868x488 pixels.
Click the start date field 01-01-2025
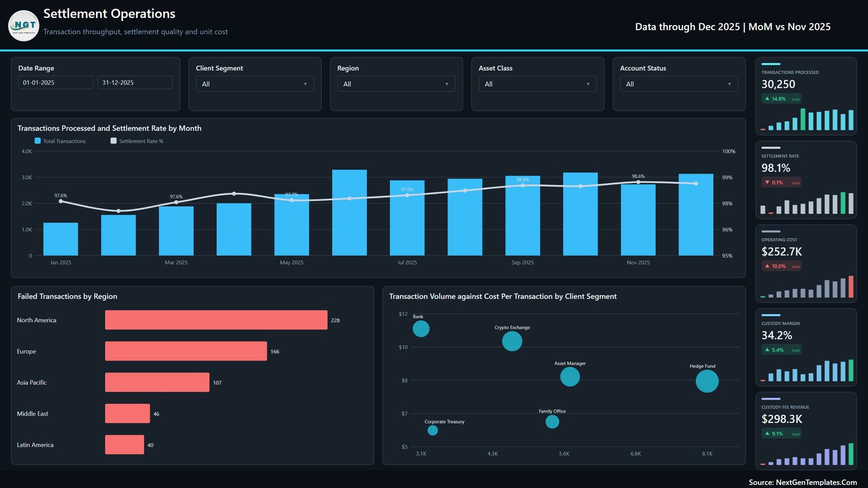[56, 82]
